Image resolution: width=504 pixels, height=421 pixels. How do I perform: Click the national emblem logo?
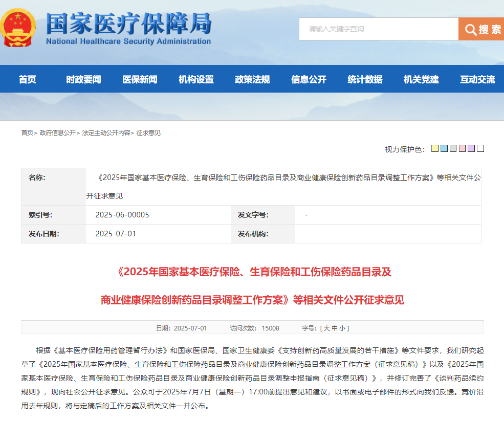click(18, 27)
